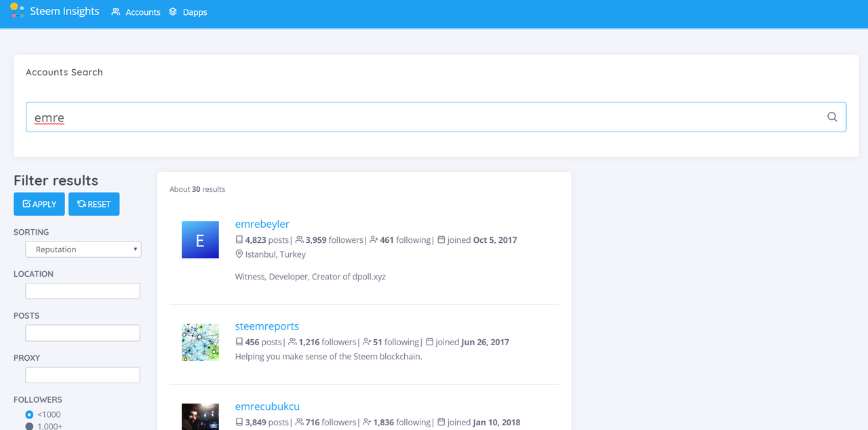Open the steemreports account profile
Screen dimensions: 868x430
pyautogui.click(x=267, y=326)
